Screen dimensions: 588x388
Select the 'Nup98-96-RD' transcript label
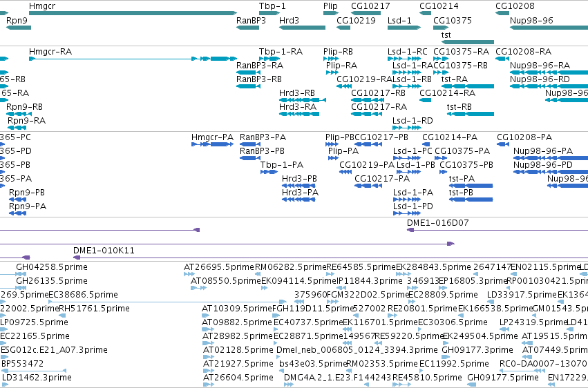pyautogui.click(x=540, y=79)
